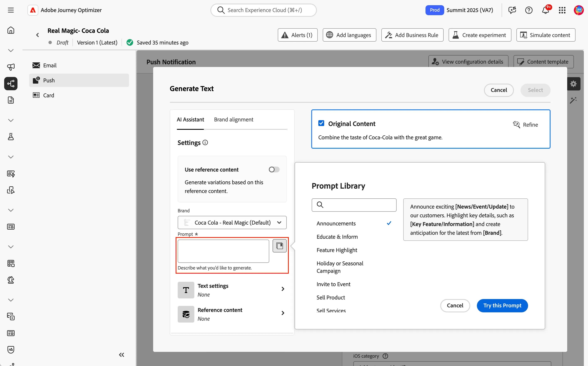Open the prompt library icon beside Prompt field
The width and height of the screenshot is (588, 366).
(x=279, y=246)
